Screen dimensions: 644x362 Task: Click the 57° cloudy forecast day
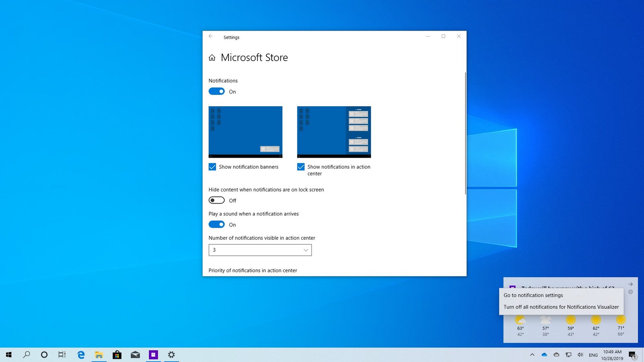point(546,326)
